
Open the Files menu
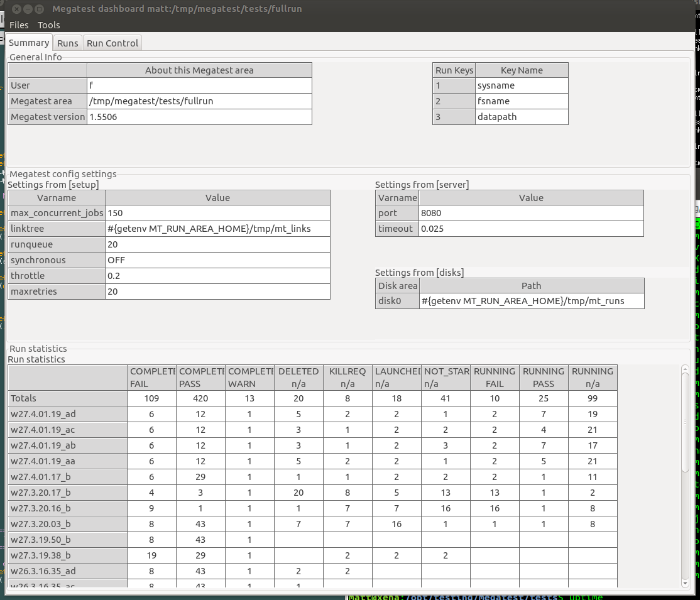tap(19, 25)
